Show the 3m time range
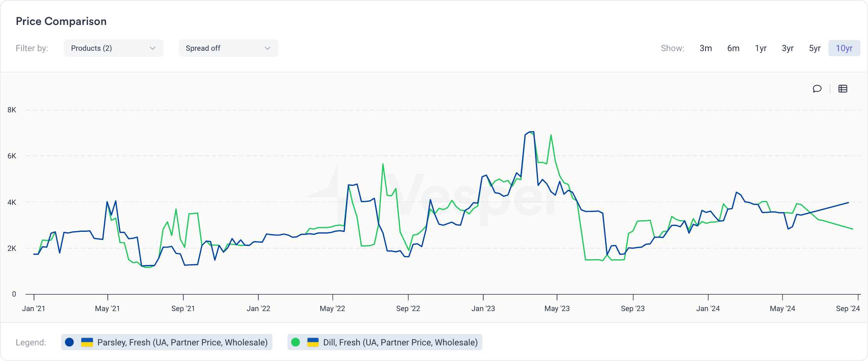Screen dimensions: 868x361 (705, 48)
